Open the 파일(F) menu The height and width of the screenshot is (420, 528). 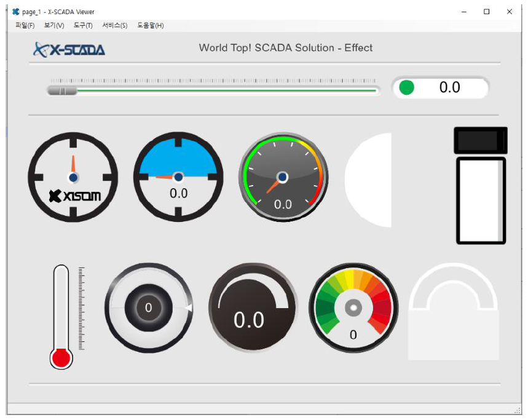(25, 25)
